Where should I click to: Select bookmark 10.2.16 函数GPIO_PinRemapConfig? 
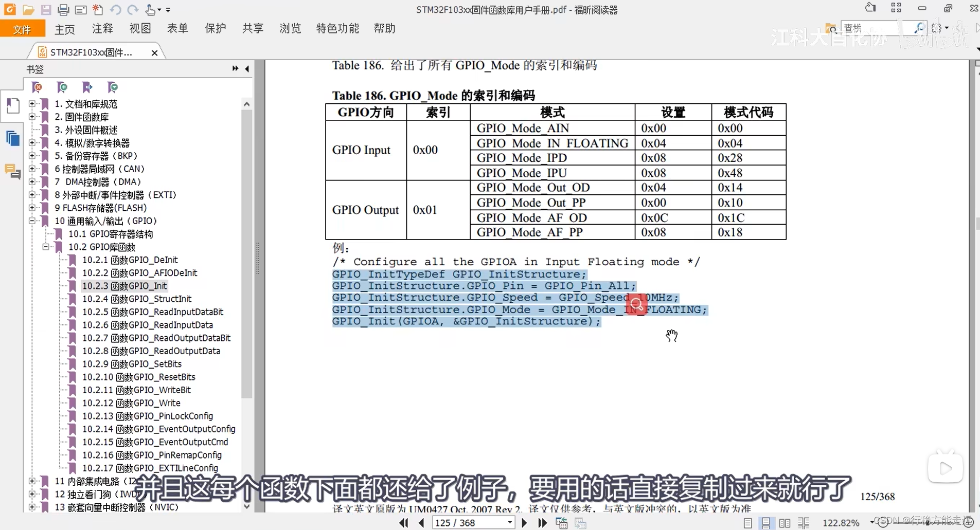(x=152, y=455)
